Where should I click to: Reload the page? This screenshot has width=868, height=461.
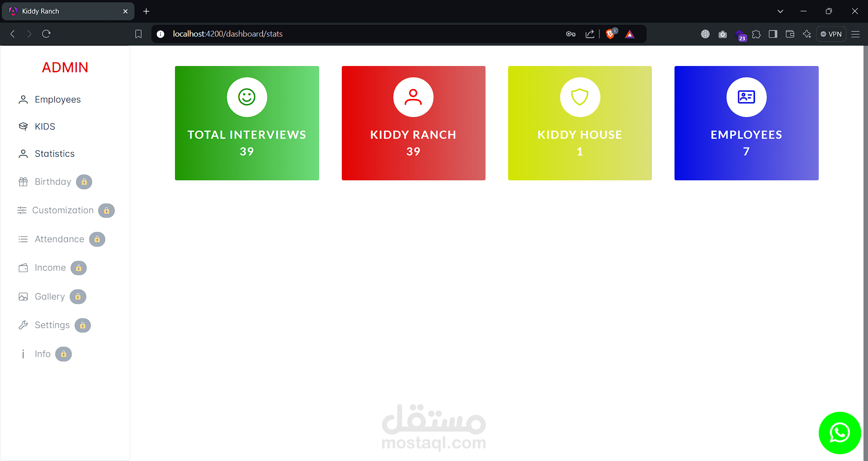pyautogui.click(x=46, y=34)
